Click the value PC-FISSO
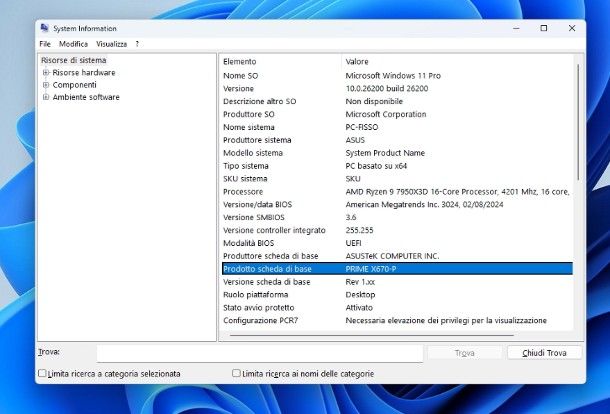Viewport: 610px width, 414px height. click(361, 127)
